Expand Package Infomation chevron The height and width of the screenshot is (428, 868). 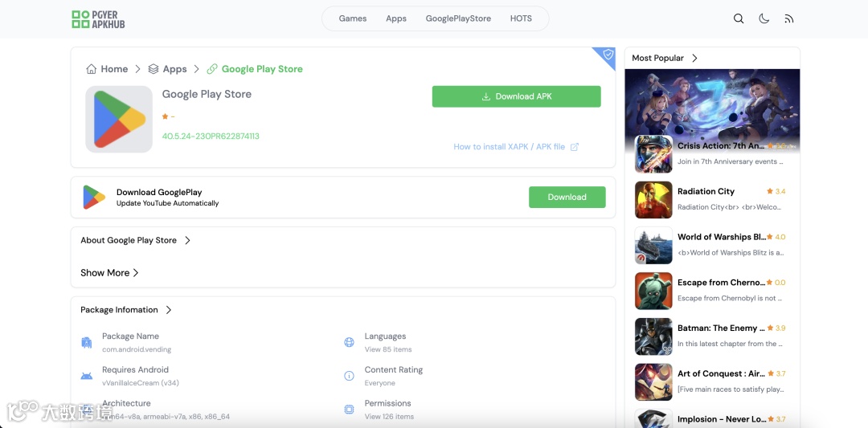coord(169,310)
